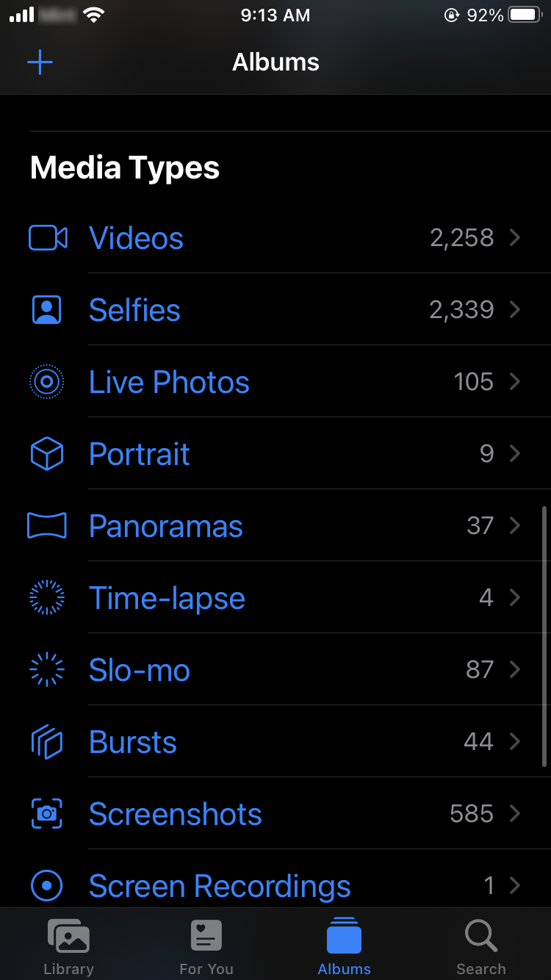Viewport: 551px width, 980px height.
Task: Tap the Screenshots camera-bracket icon
Action: pyautogui.click(x=47, y=814)
